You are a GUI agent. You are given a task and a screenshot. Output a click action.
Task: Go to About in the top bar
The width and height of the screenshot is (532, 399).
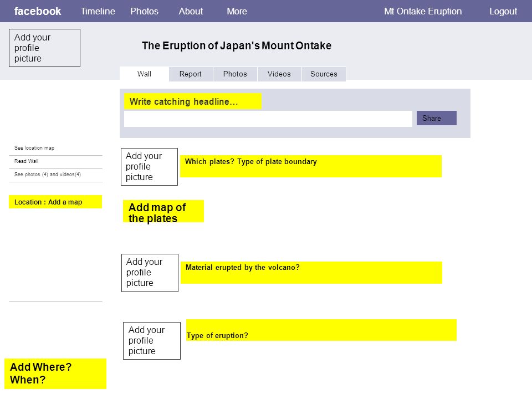click(191, 11)
